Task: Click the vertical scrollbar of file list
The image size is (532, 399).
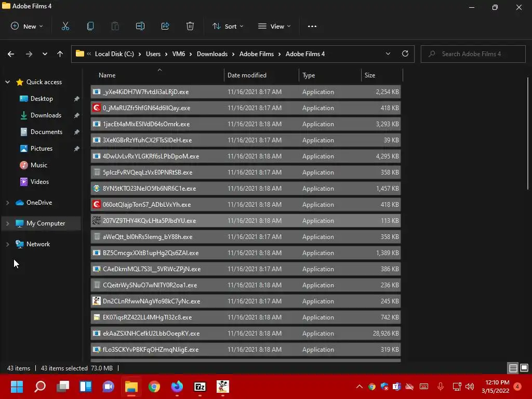Action: (528, 134)
